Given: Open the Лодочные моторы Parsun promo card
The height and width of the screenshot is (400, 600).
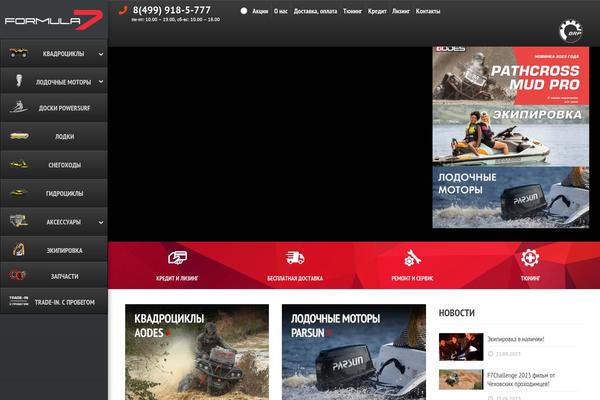Looking at the screenshot, I should 354,352.
